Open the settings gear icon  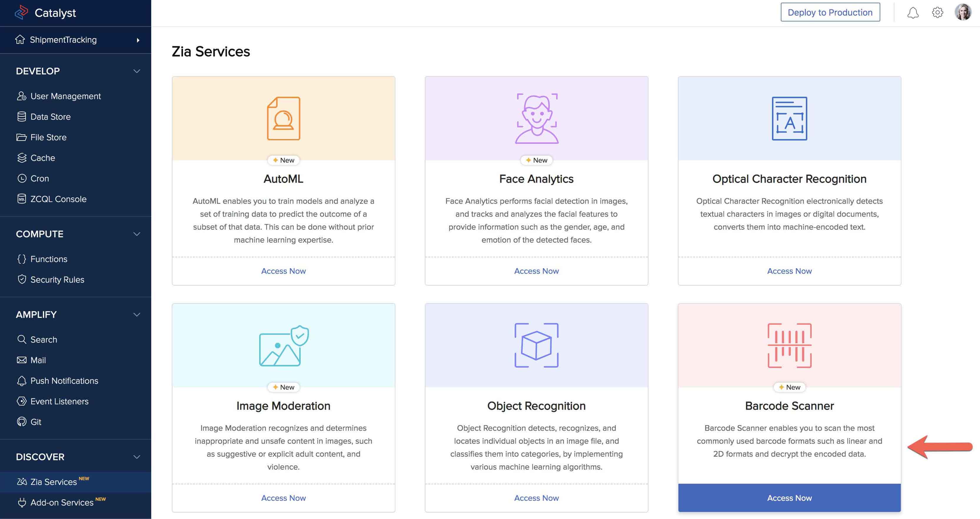(937, 13)
